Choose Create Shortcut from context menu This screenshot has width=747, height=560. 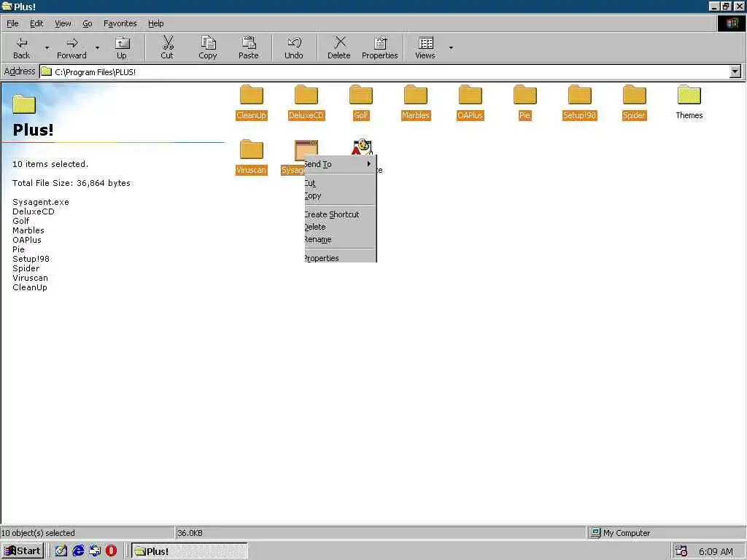[x=340, y=215]
